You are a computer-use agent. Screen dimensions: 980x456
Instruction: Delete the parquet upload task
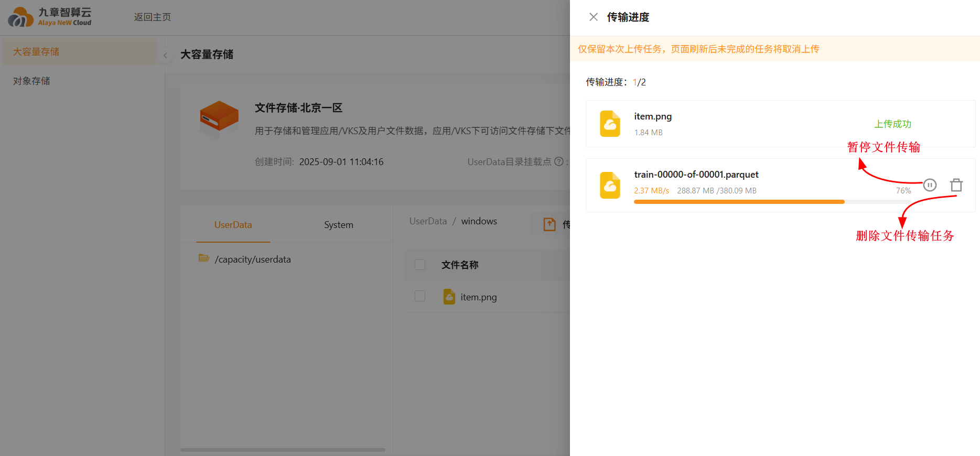956,185
